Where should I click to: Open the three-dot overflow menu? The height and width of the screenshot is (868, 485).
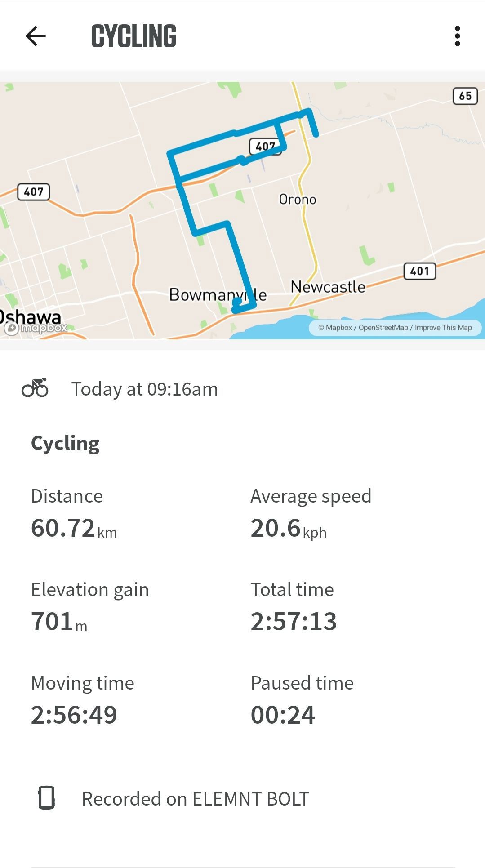[x=458, y=36]
